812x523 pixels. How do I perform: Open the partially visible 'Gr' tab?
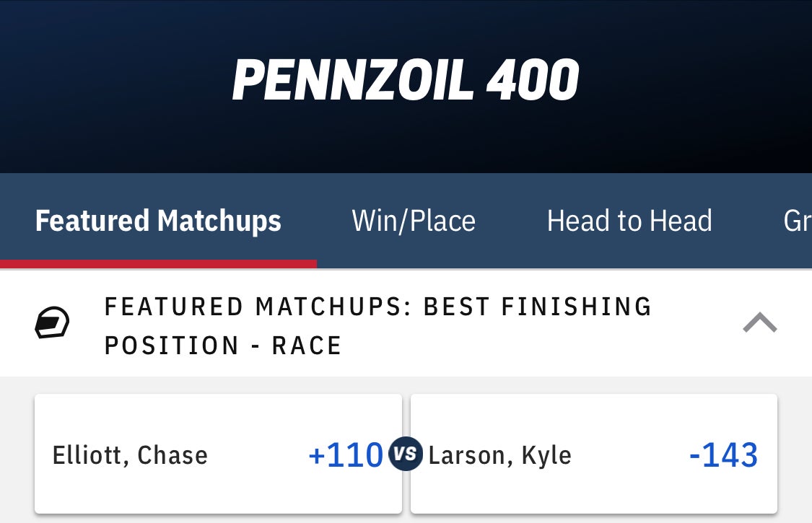pos(797,221)
